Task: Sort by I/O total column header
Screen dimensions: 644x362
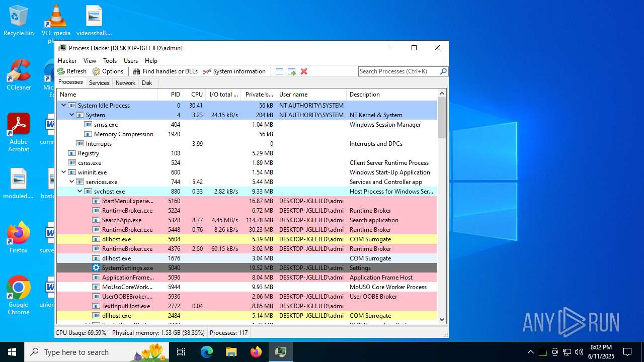Action: [x=223, y=95]
